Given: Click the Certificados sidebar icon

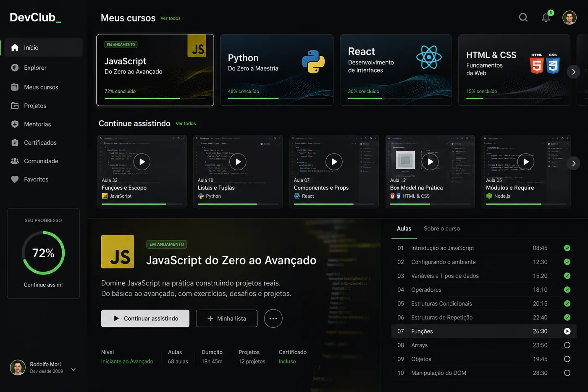Looking at the screenshot, I should pos(15,143).
